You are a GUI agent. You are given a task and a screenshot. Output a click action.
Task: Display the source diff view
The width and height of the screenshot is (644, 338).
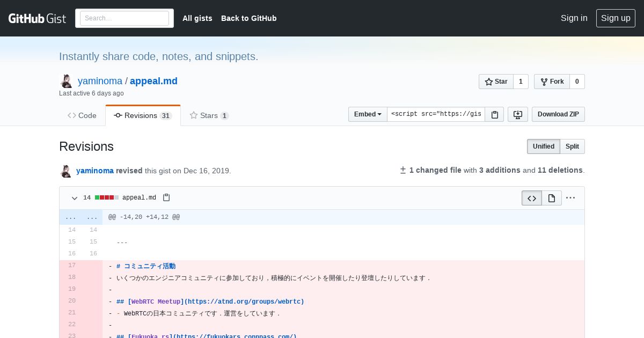coord(532,198)
